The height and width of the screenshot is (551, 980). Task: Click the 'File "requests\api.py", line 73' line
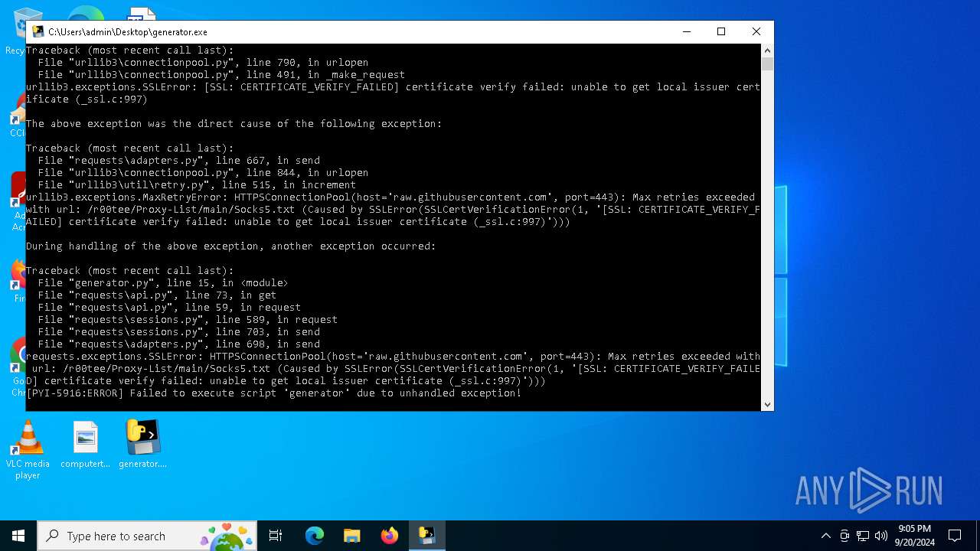(157, 295)
